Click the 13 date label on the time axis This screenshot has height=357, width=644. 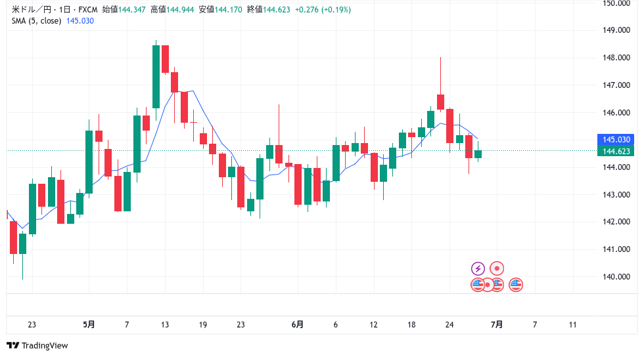[x=165, y=325]
